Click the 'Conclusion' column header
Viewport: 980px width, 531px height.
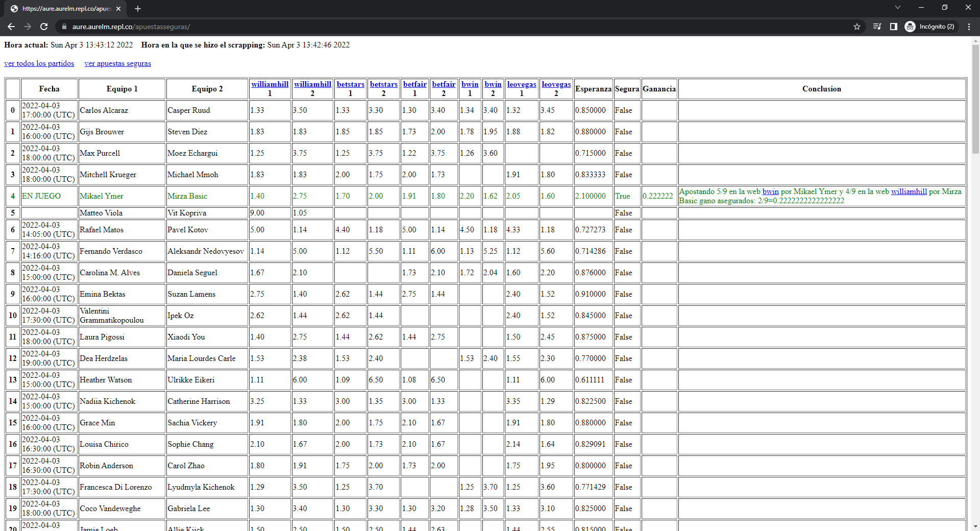click(x=822, y=89)
